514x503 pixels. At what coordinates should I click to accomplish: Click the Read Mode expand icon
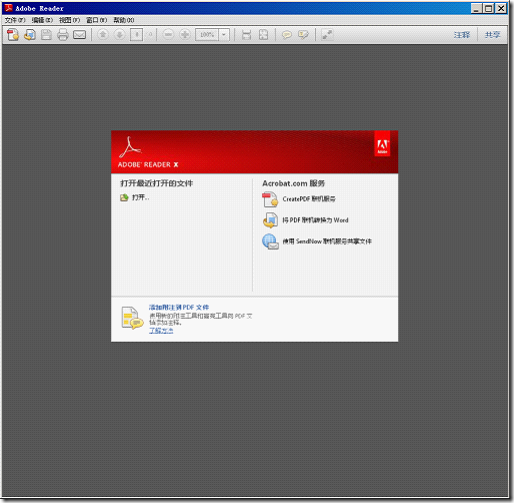tap(327, 35)
